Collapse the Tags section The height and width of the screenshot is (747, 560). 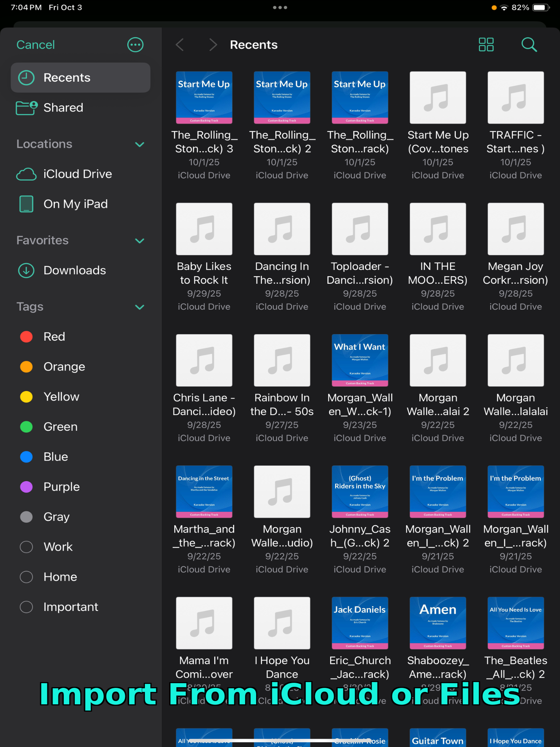pos(139,307)
